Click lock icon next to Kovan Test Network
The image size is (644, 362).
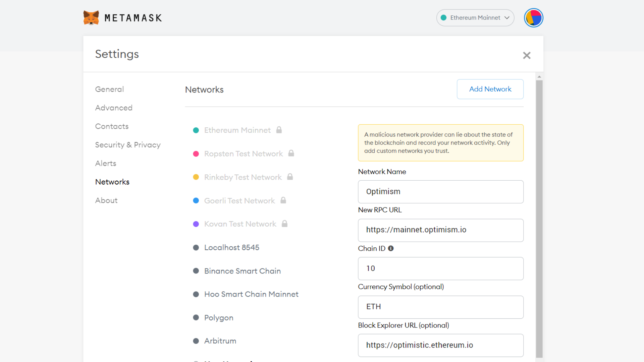284,224
